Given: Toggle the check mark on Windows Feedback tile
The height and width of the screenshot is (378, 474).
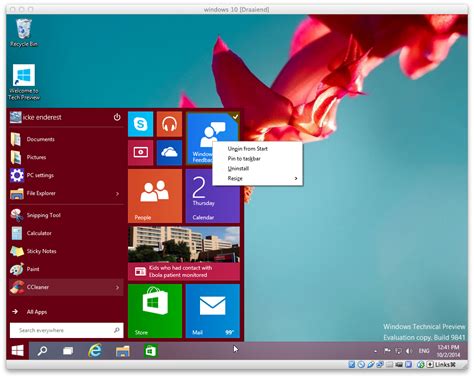Looking at the screenshot, I should click(235, 116).
